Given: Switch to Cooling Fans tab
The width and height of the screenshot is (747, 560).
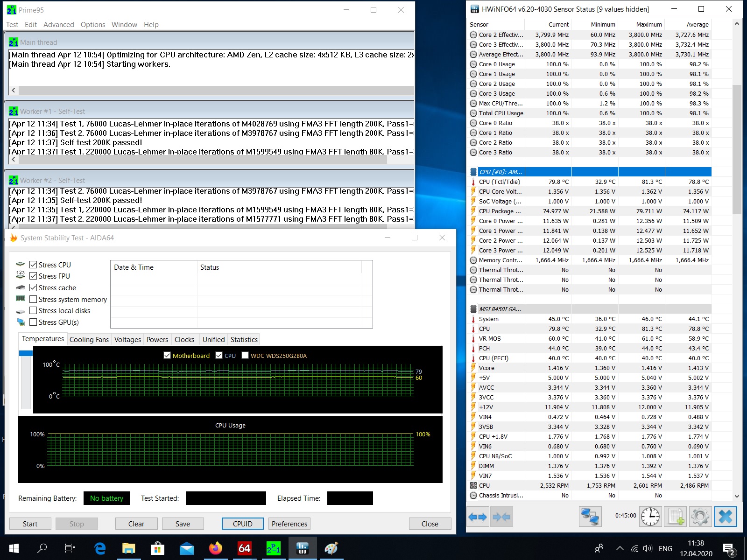Looking at the screenshot, I should (89, 340).
